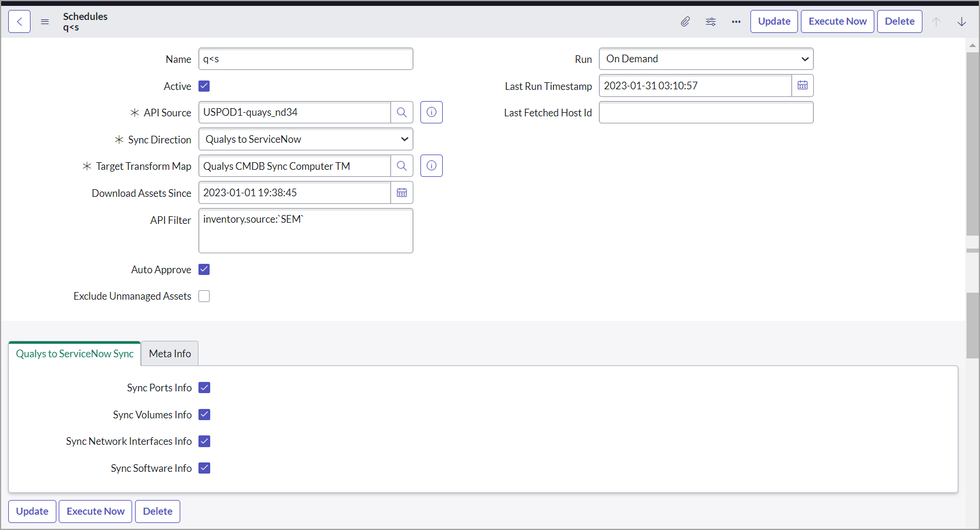
Task: Disable Sync Network Interfaces Info
Action: click(204, 441)
